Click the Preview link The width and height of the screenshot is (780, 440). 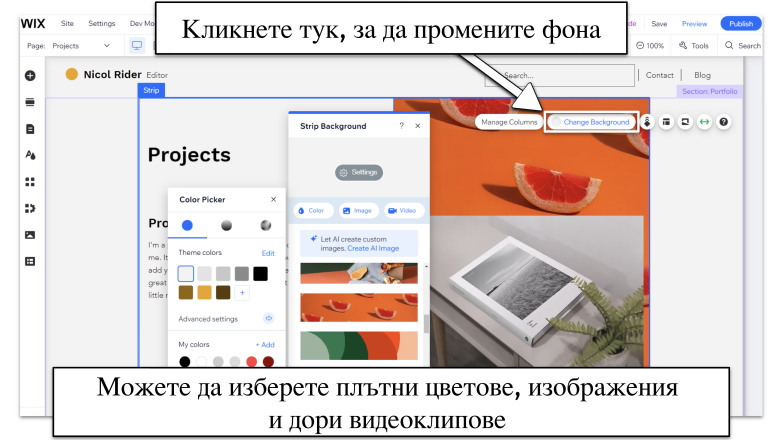(x=694, y=24)
